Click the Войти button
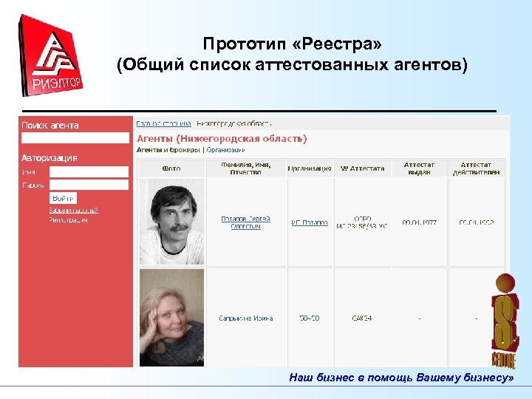This screenshot has height=399, width=532. [63, 198]
